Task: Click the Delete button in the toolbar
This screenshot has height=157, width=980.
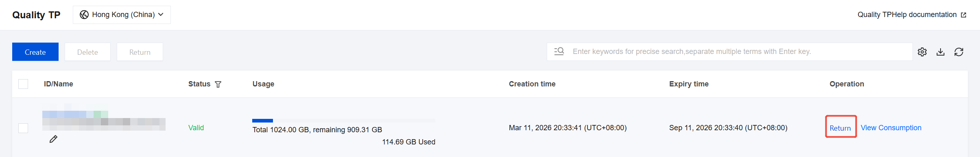Action: [x=87, y=52]
